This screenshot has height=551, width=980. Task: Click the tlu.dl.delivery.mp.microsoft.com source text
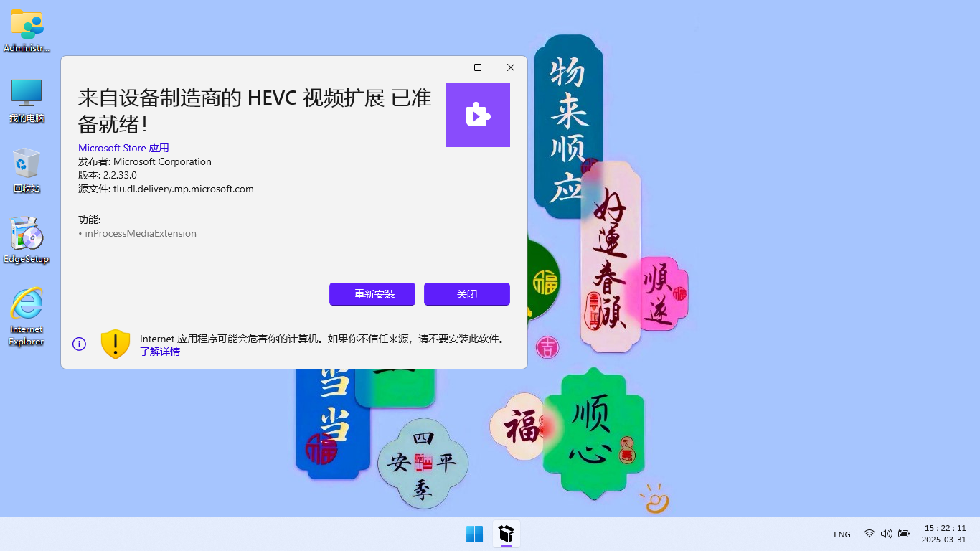point(184,189)
